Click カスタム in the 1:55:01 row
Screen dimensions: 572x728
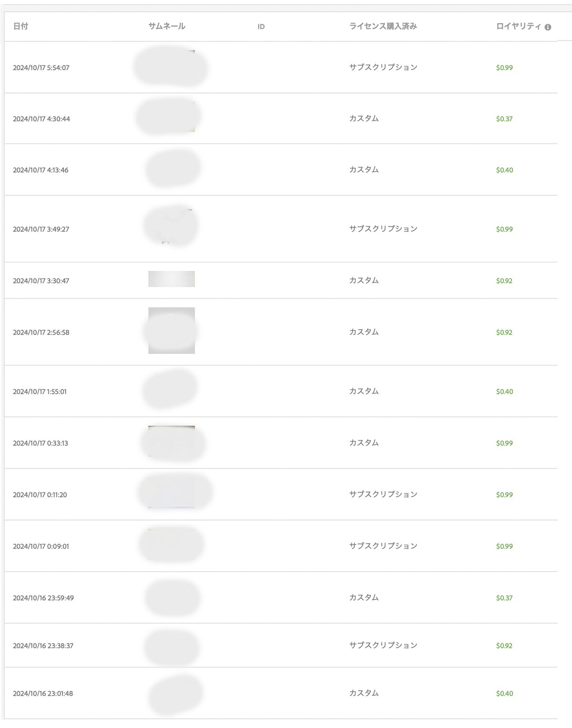[x=364, y=391]
